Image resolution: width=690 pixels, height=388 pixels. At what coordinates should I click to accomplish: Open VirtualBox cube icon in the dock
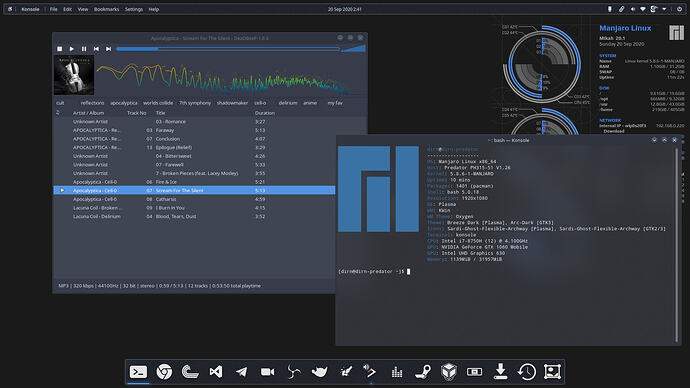tap(449, 372)
